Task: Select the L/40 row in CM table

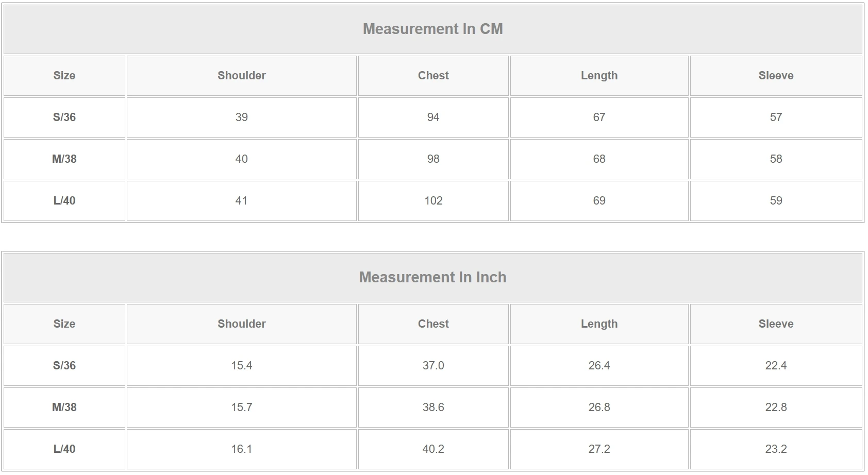Action: [x=64, y=201]
